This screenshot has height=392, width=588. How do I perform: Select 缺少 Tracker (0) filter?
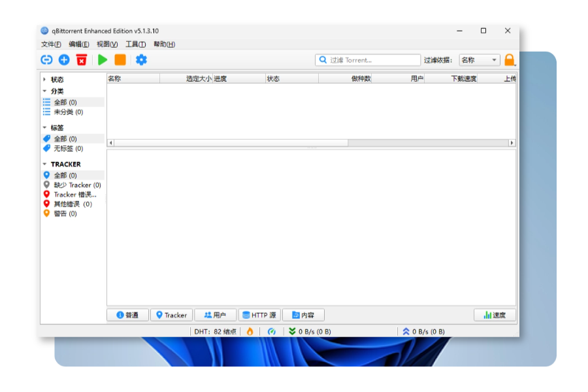pos(73,185)
